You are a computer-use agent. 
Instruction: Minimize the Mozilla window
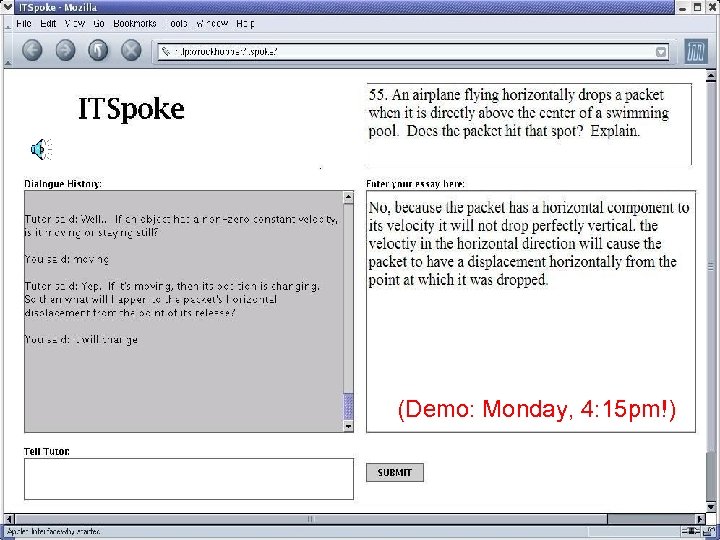[683, 7]
